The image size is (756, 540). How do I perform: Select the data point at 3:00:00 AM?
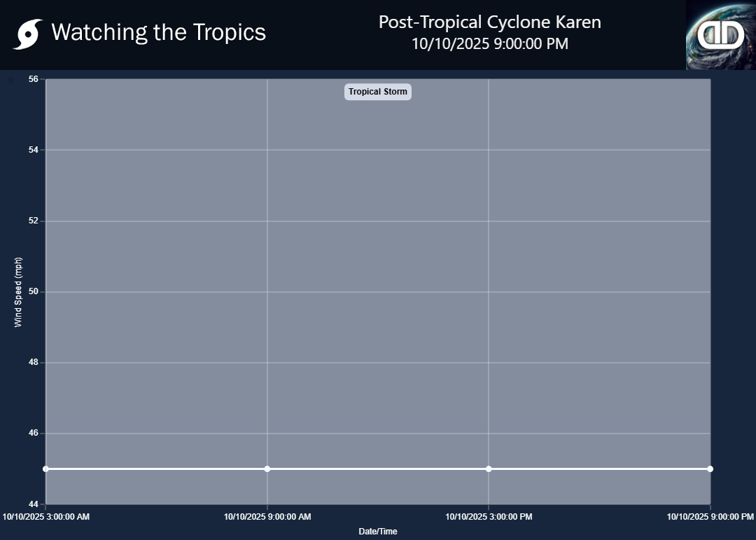[x=46, y=469]
